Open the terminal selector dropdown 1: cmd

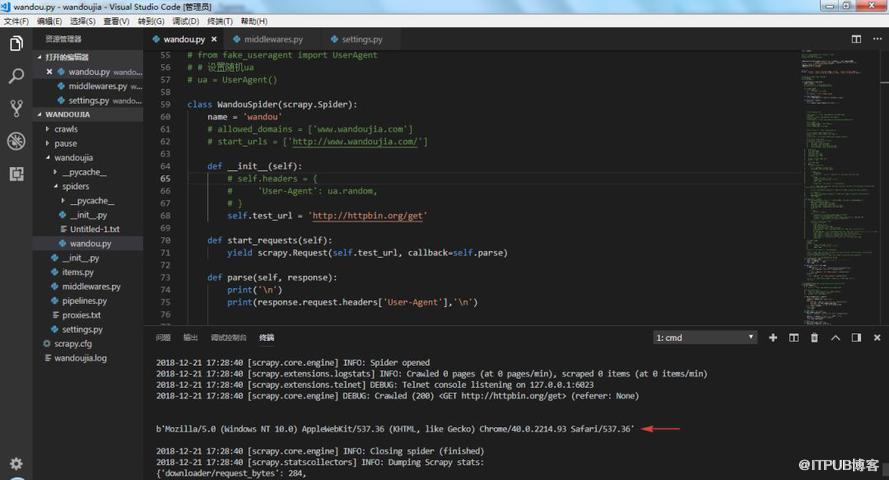pyautogui.click(x=705, y=338)
